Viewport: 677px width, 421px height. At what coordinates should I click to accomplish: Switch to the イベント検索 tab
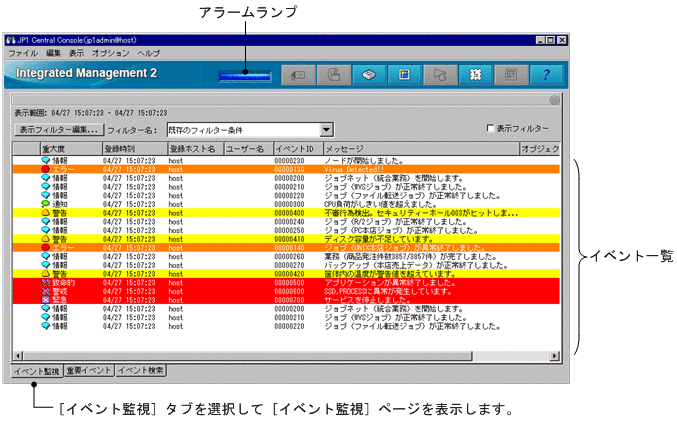click(141, 370)
